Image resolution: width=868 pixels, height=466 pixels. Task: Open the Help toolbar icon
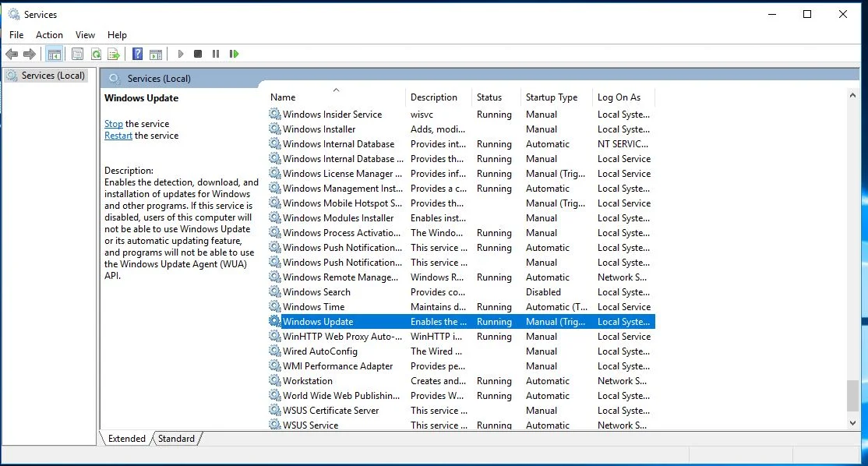click(x=138, y=54)
